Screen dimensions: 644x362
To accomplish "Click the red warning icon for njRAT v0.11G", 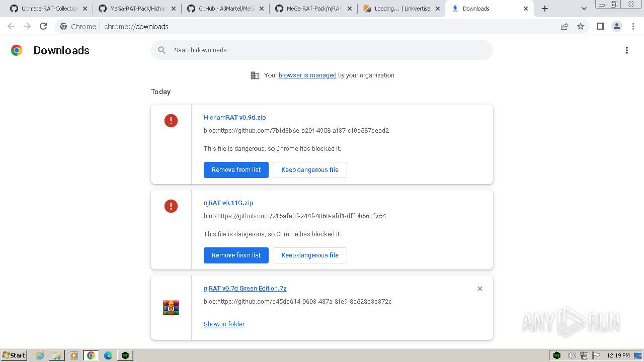I will pyautogui.click(x=171, y=206).
